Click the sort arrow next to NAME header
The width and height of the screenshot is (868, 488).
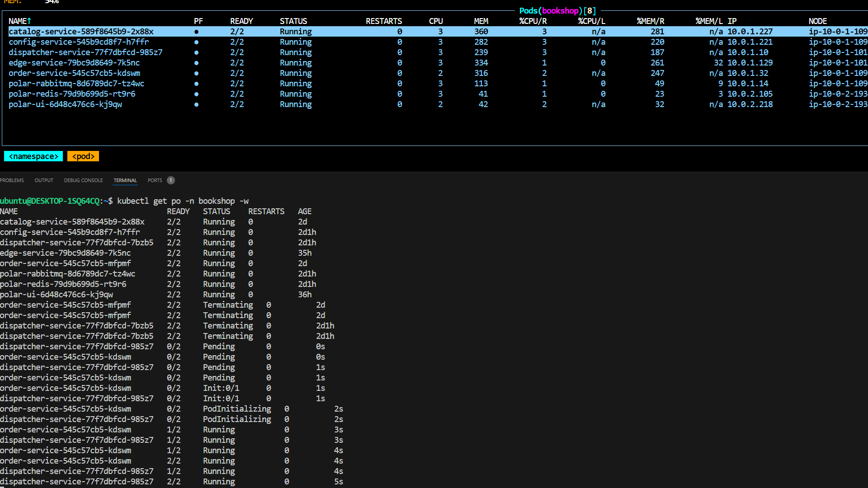click(29, 21)
